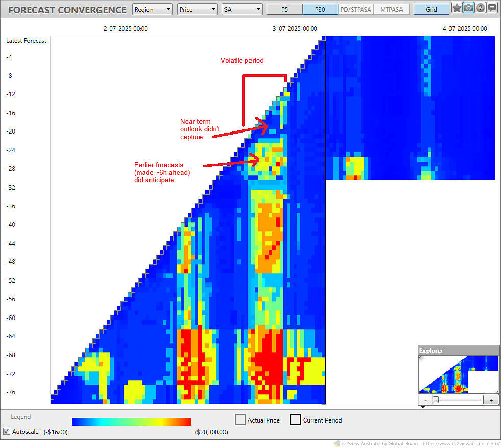Click the '-76' row label
Viewport: 501px width, 448px height.
(11, 392)
